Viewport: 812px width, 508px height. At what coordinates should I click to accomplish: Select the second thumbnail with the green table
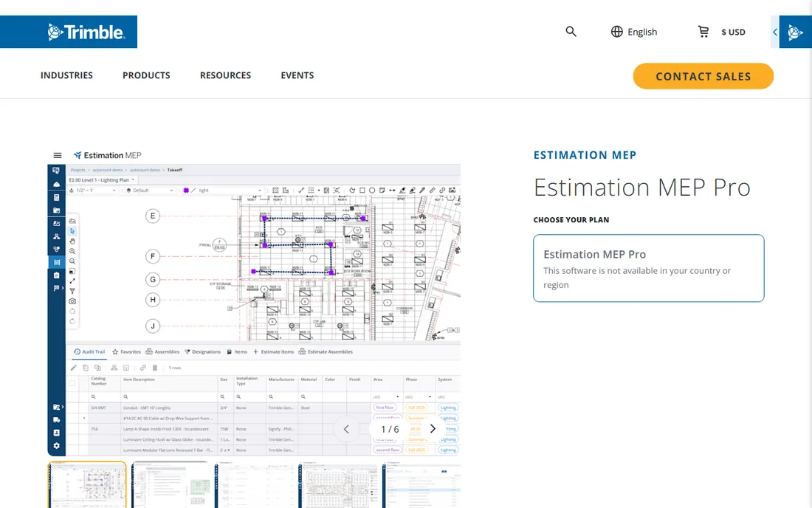[x=171, y=484]
